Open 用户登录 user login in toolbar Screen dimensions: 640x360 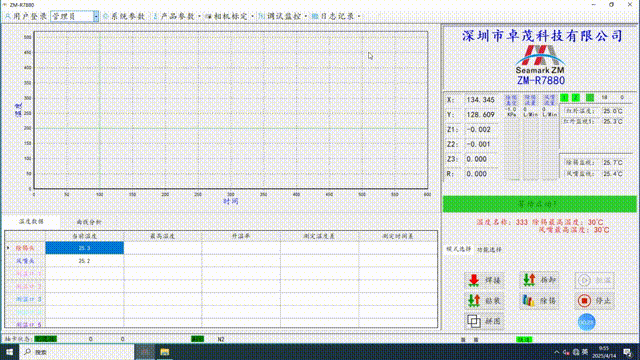point(26,16)
